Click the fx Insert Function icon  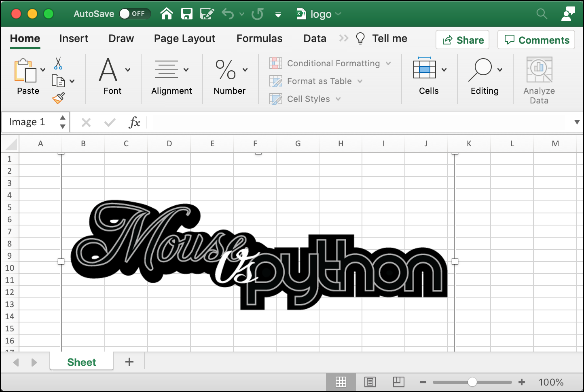(134, 122)
